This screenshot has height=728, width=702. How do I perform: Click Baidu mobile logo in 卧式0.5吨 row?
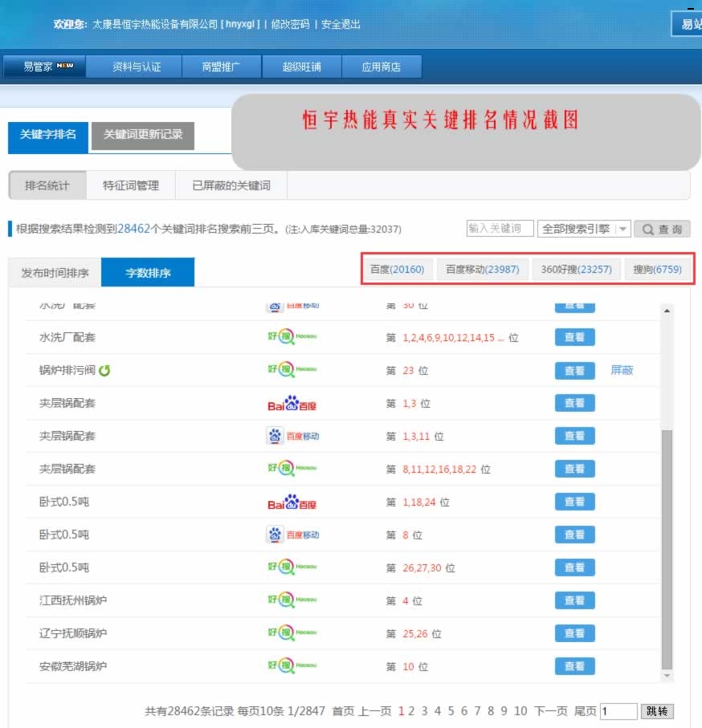click(x=292, y=535)
